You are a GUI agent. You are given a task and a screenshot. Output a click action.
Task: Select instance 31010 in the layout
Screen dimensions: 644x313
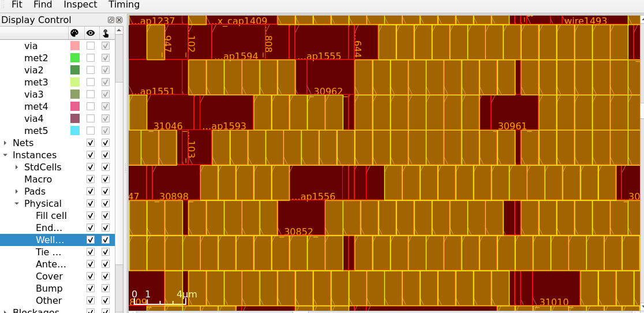click(x=556, y=288)
